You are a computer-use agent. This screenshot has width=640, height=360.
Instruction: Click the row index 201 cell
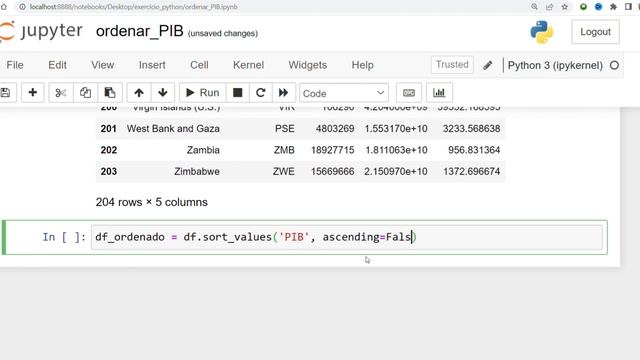(x=109, y=129)
